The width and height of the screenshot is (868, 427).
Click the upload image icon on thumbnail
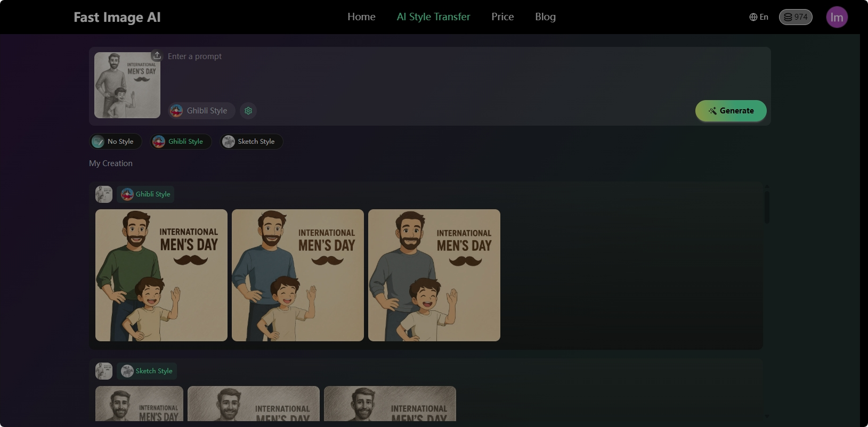click(x=157, y=55)
